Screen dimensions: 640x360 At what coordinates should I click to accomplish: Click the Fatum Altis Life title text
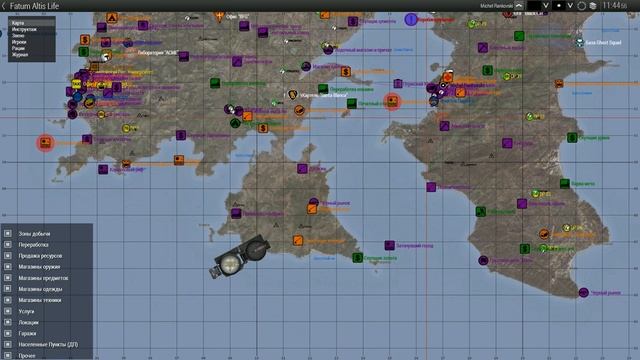tap(34, 6)
